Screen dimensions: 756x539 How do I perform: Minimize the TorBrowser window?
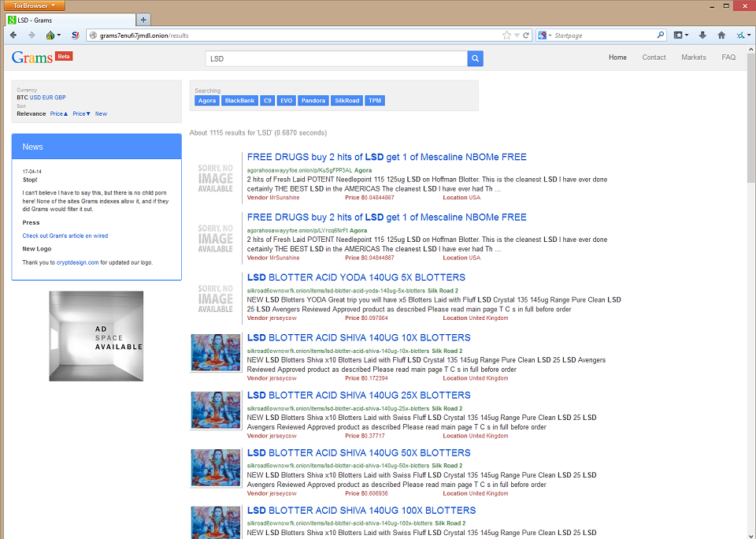[713, 6]
